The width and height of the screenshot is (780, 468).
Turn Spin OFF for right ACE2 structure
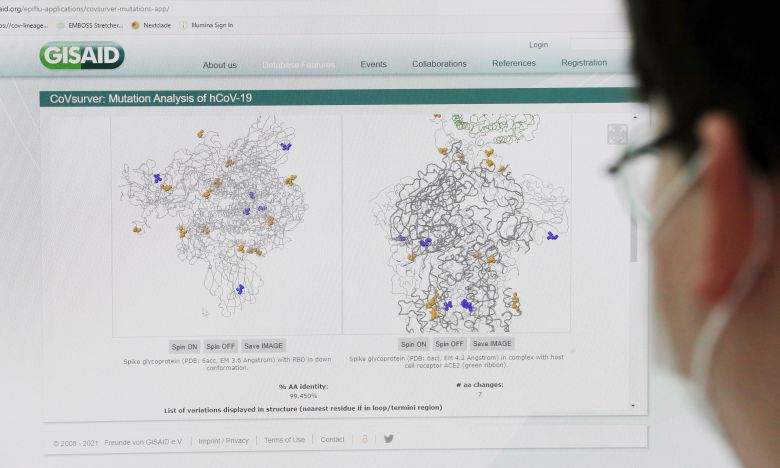tap(449, 344)
